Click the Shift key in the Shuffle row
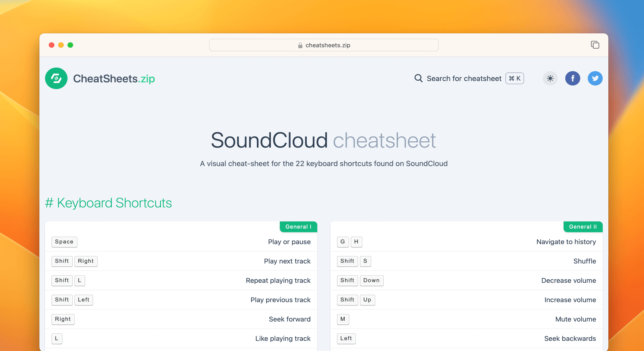Screen dimensions: 644x351 pyautogui.click(x=347, y=261)
